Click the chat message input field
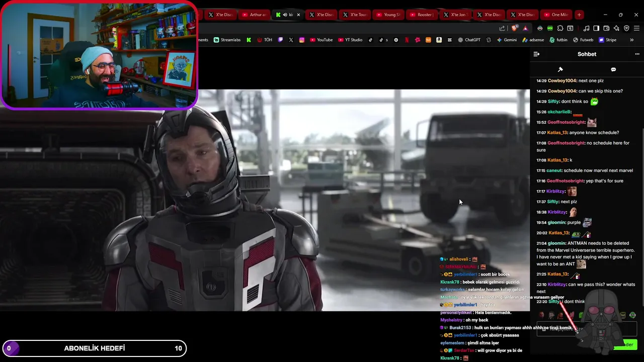644x362 pixels. [586, 329]
